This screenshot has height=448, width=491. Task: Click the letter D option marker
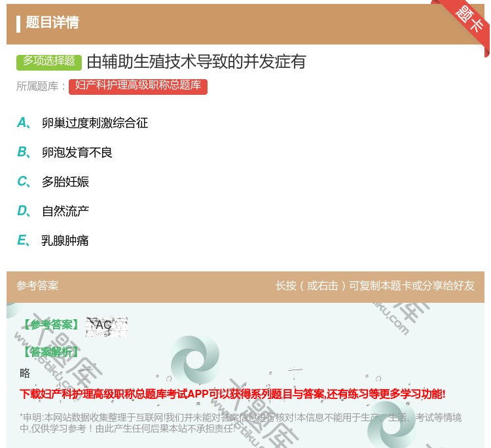tap(24, 211)
